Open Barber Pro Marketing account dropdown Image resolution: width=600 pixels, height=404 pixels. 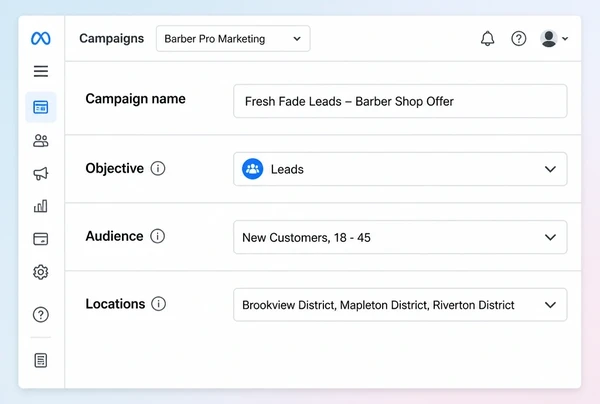tap(233, 39)
